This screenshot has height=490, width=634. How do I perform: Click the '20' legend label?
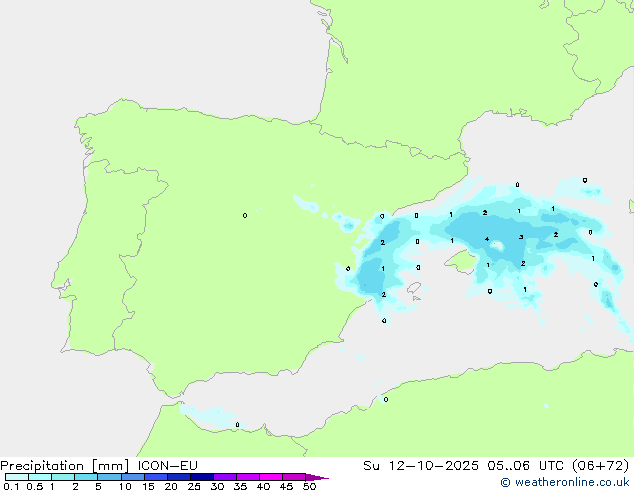coord(171,486)
